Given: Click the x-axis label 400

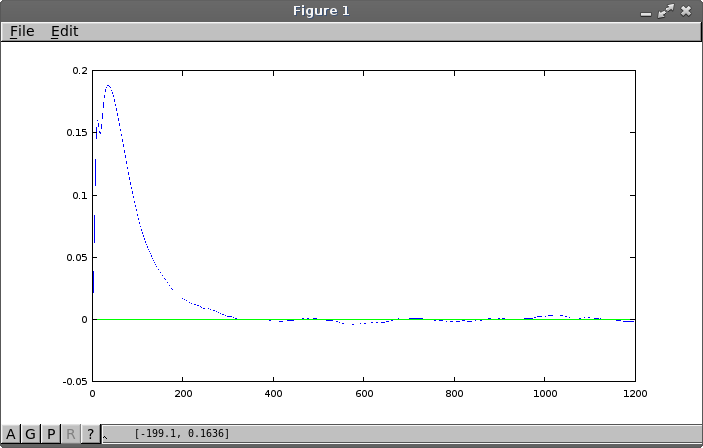Looking at the screenshot, I should point(273,394).
